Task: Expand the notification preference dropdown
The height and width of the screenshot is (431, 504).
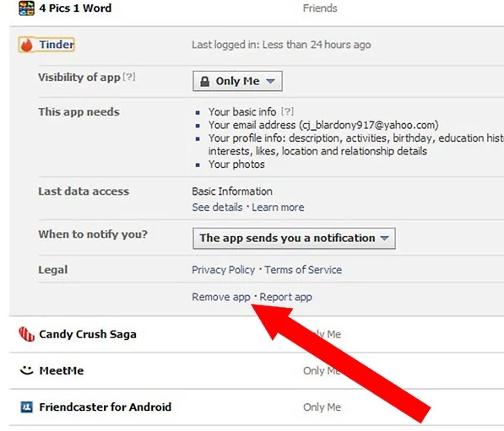Action: click(x=294, y=239)
